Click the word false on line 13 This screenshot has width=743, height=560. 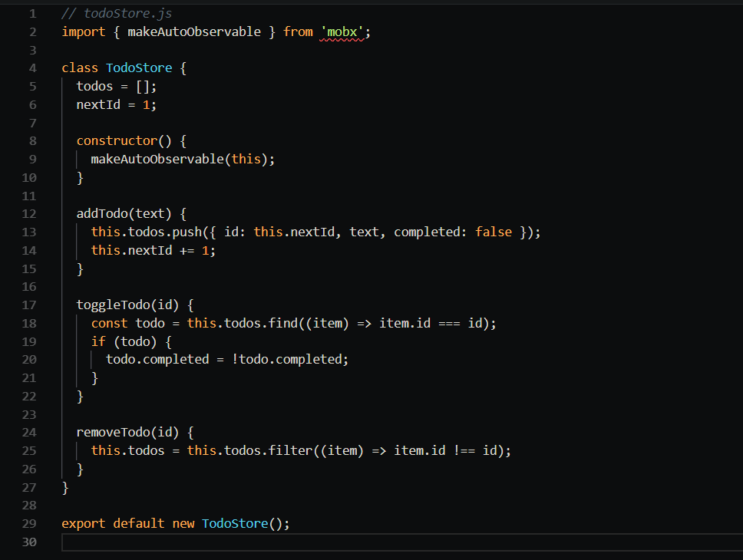[x=494, y=232]
